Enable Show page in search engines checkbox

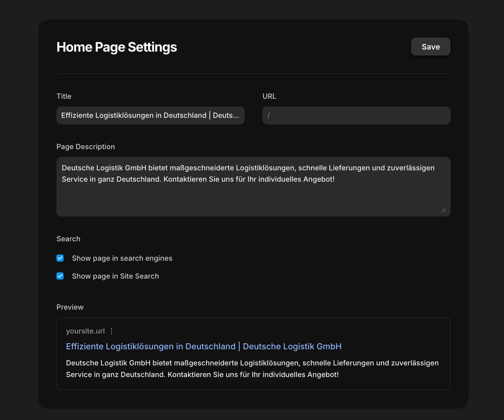pyautogui.click(x=60, y=258)
